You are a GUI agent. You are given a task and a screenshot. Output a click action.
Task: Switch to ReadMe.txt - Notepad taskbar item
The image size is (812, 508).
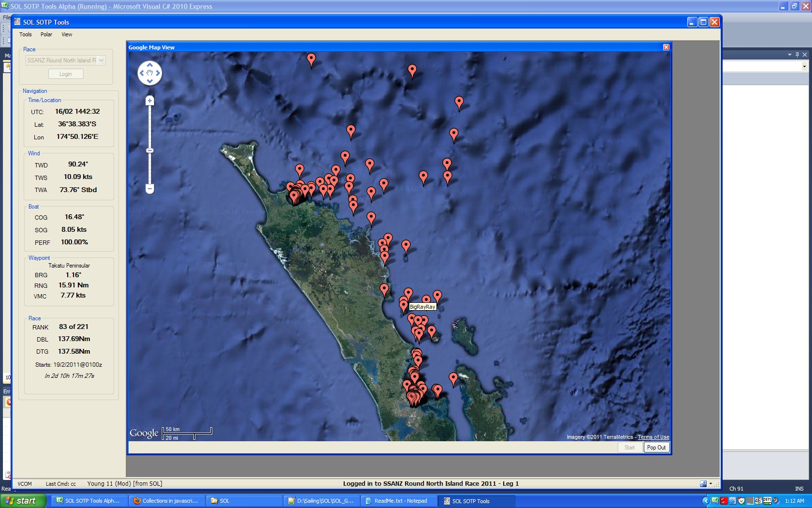[x=398, y=501]
